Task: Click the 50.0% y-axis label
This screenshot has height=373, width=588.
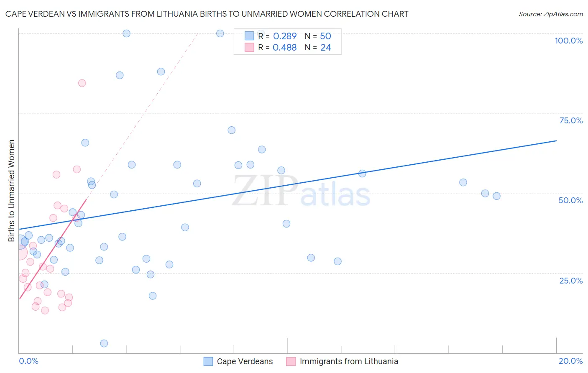Action: [x=570, y=200]
